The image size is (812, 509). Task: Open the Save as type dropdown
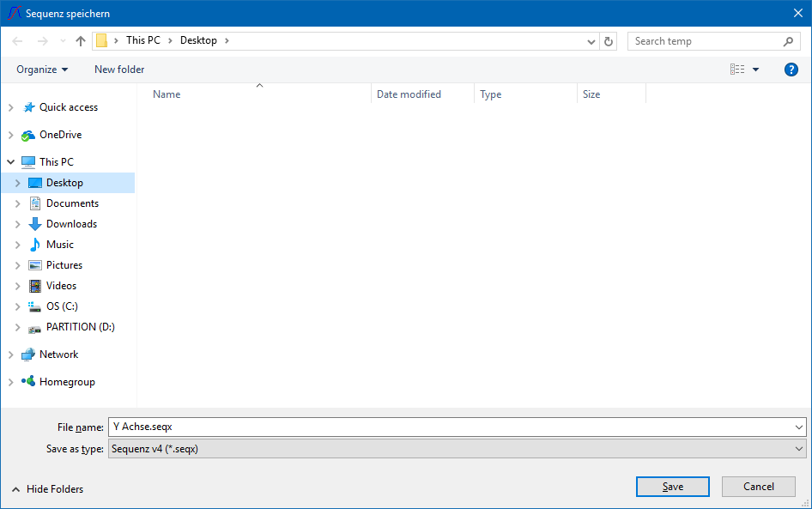457,449
